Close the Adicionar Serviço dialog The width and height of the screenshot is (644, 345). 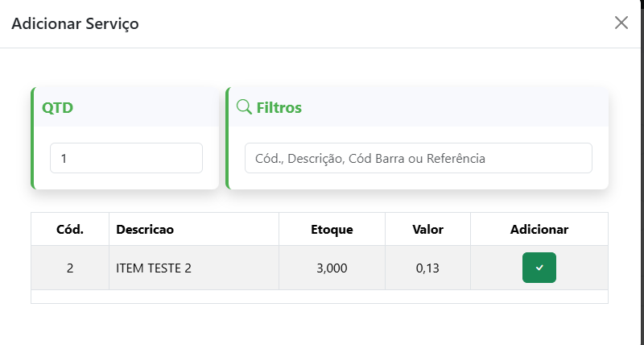click(621, 23)
